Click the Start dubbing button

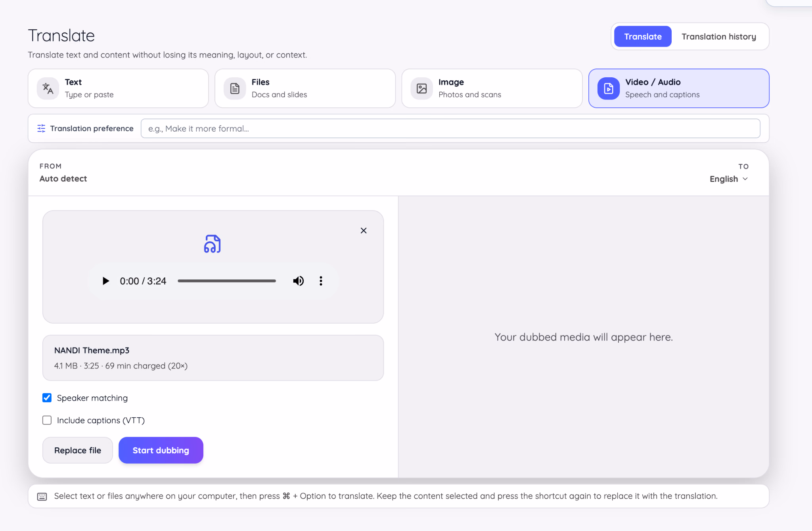tap(161, 450)
